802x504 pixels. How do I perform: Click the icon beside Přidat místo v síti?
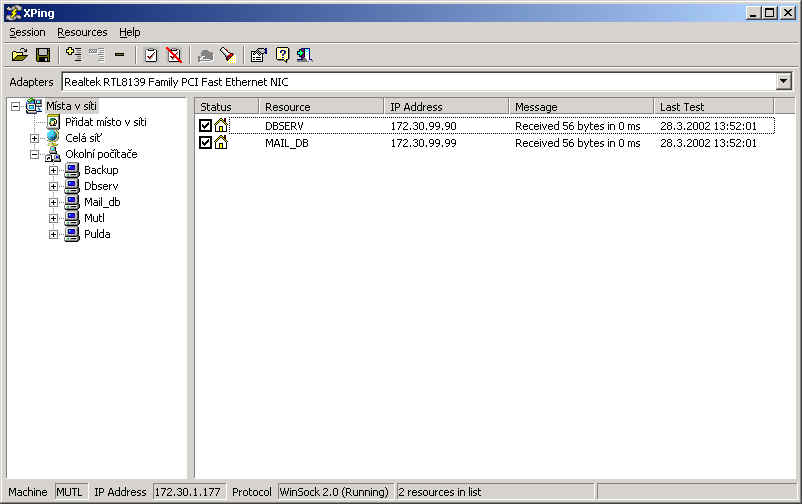[x=53, y=122]
